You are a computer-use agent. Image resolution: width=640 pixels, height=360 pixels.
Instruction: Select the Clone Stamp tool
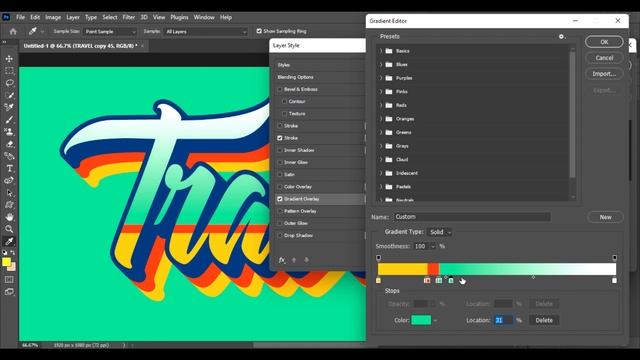click(x=9, y=132)
